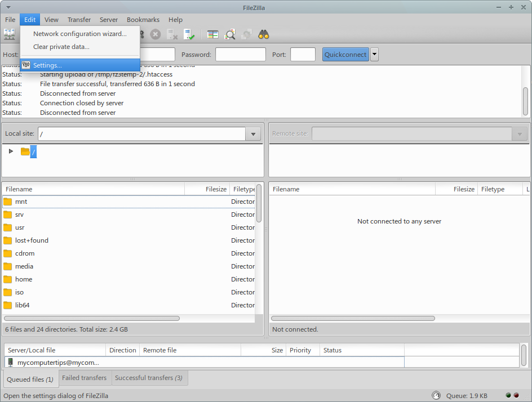Click the green activity indicator in status bar
This screenshot has height=402, width=532.
tap(508, 395)
